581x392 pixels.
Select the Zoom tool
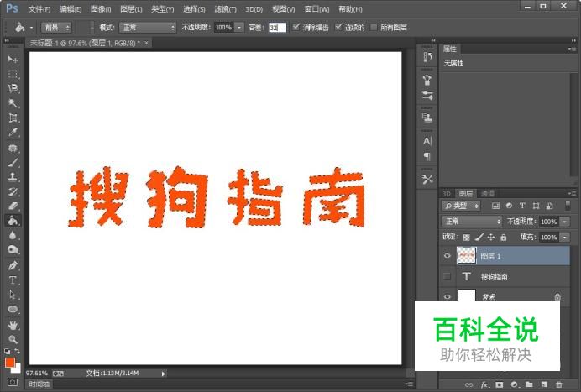coord(13,339)
